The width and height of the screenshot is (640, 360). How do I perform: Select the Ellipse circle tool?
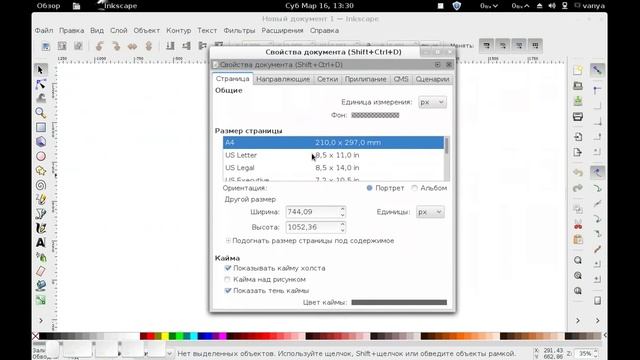[x=40, y=156]
